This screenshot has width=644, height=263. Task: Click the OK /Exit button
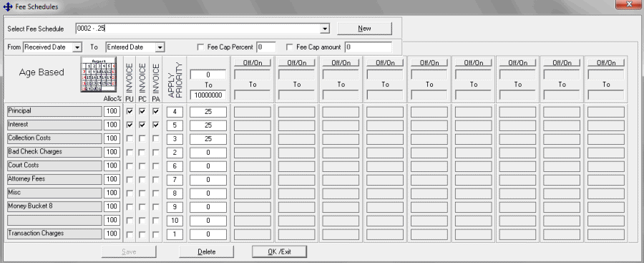coord(279,252)
